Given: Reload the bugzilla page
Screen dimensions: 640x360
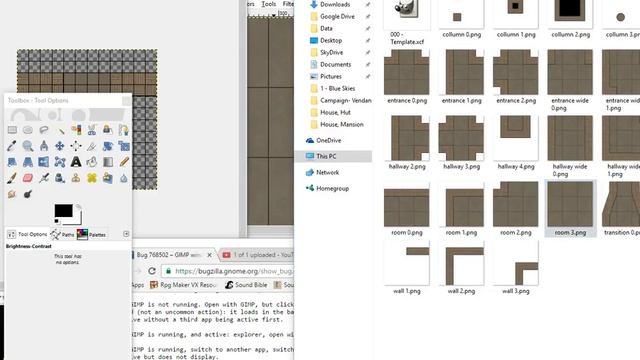Looking at the screenshot, I should pos(152,271).
